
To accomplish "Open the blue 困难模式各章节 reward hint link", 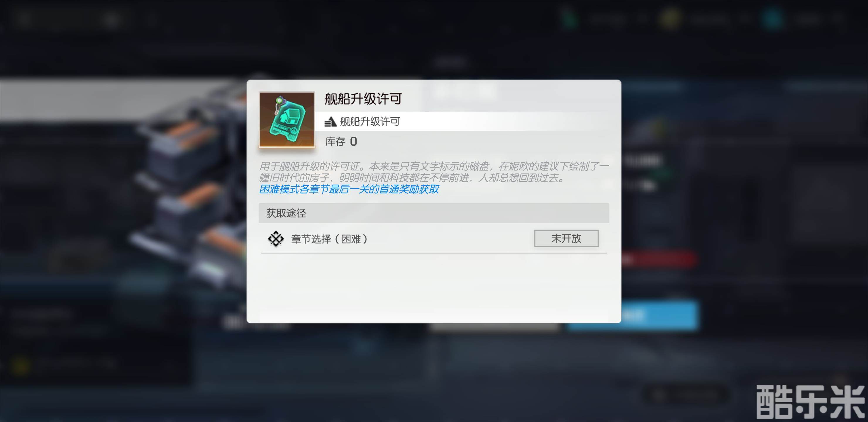I will (x=349, y=189).
